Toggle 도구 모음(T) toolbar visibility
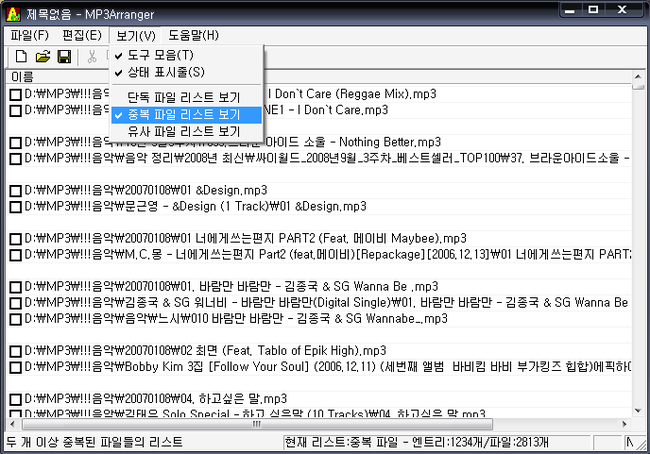The width and height of the screenshot is (650, 454). 187,55
